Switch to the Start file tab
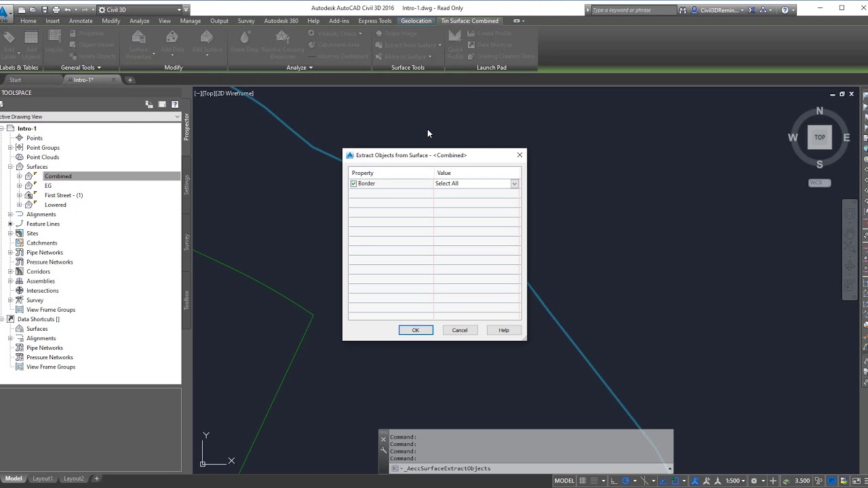Screen dimensions: 868x488 click(15, 80)
